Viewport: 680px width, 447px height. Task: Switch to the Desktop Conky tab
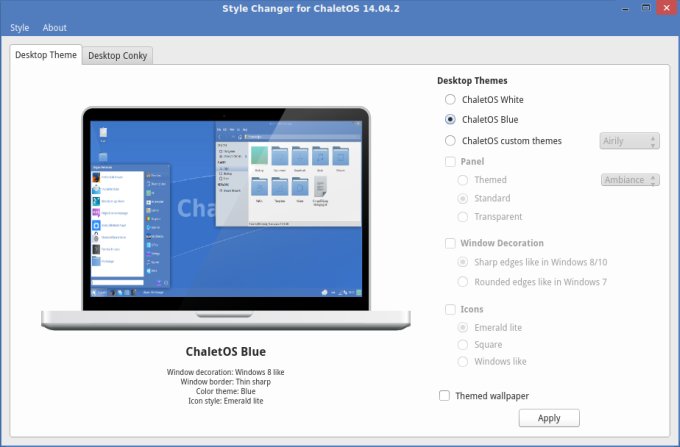coord(119,56)
